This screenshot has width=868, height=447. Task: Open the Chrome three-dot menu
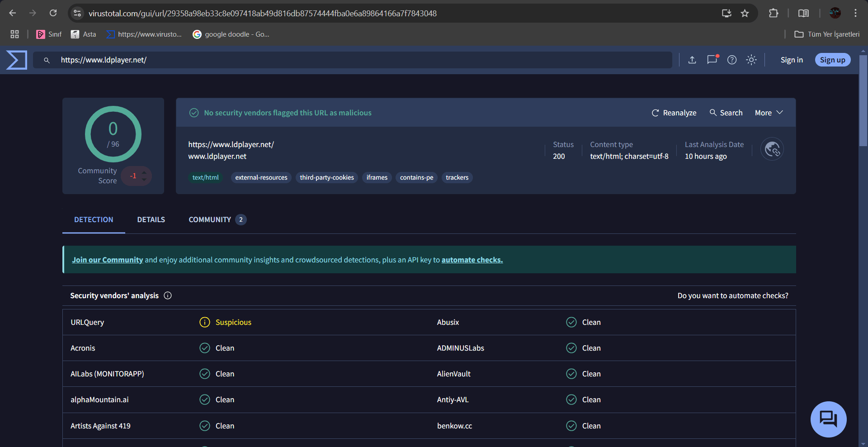point(855,13)
